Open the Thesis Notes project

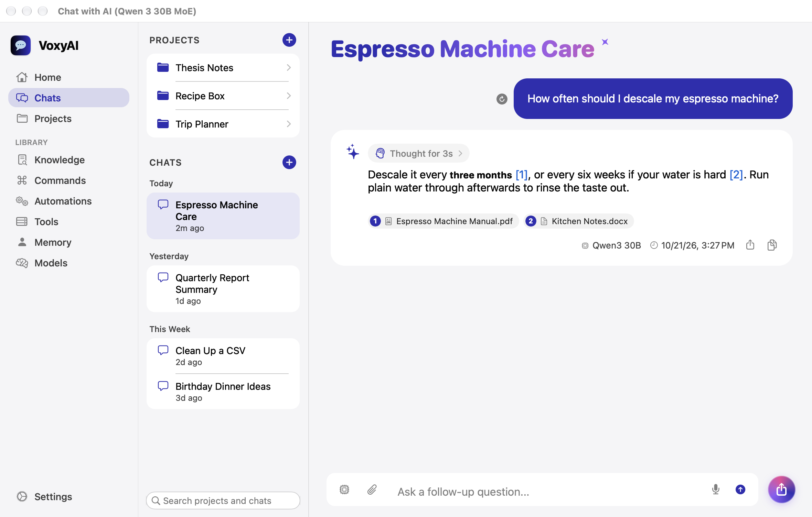pos(223,68)
